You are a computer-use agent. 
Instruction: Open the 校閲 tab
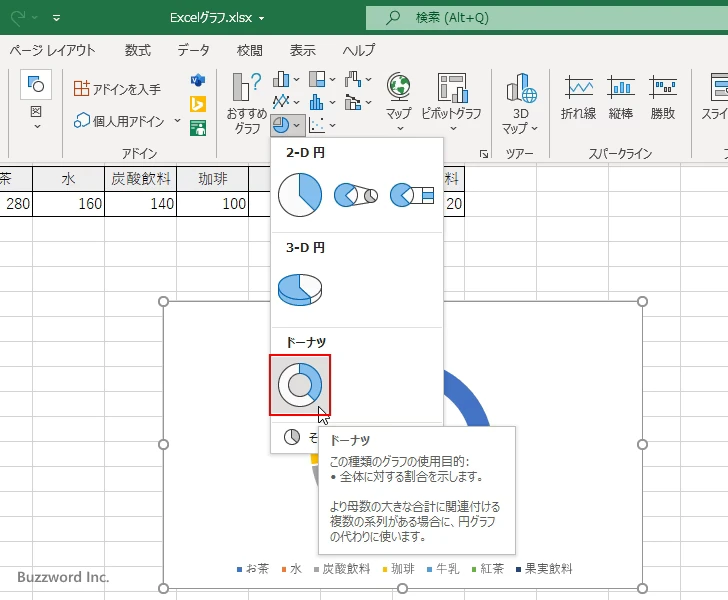[250, 50]
